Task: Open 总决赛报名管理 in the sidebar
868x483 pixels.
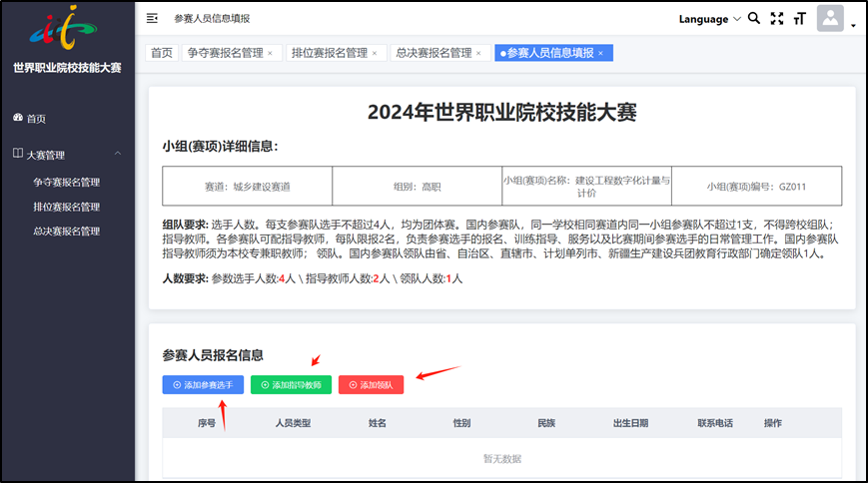Action: (x=67, y=232)
